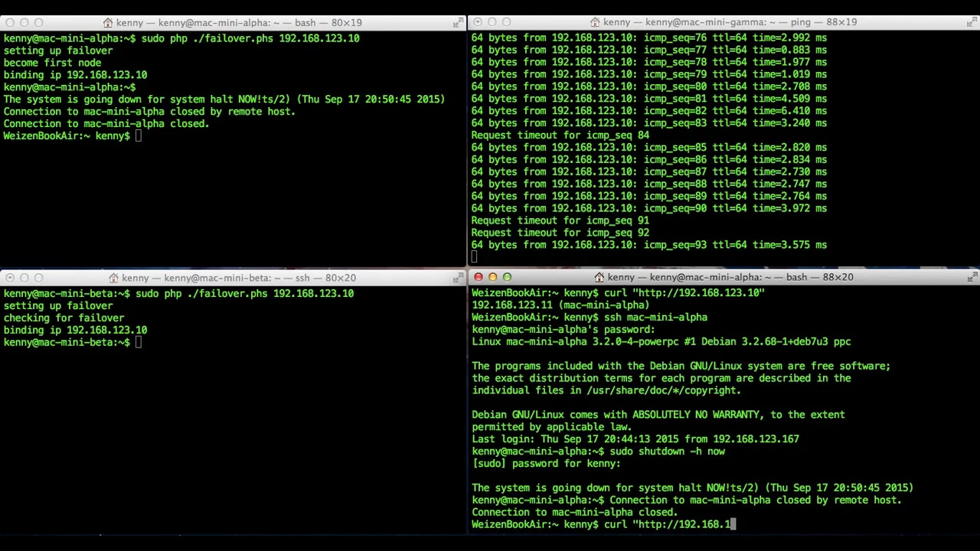Click the ping reply line with icmp_seq=93
Viewport: 980px width, 551px height.
pos(648,245)
